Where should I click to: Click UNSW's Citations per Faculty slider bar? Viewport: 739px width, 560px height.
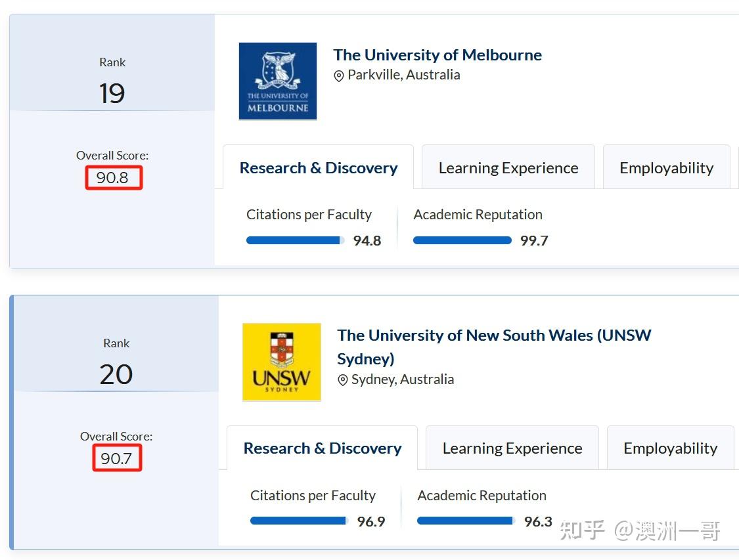298,521
